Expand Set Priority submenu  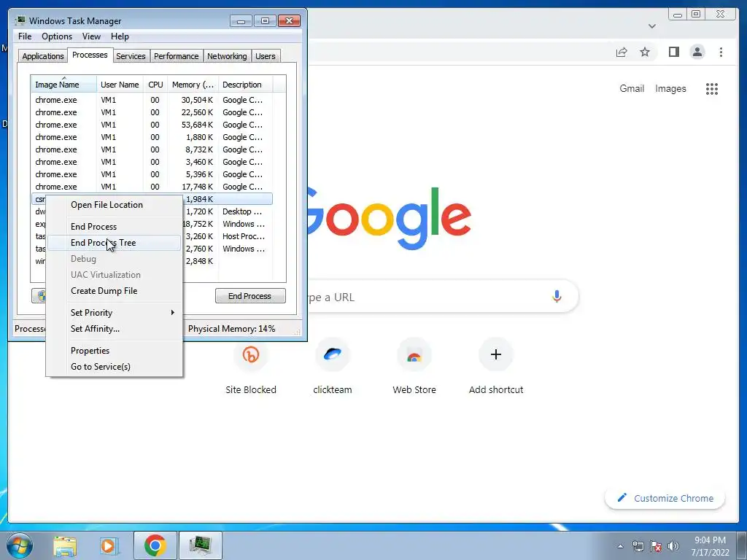point(115,313)
